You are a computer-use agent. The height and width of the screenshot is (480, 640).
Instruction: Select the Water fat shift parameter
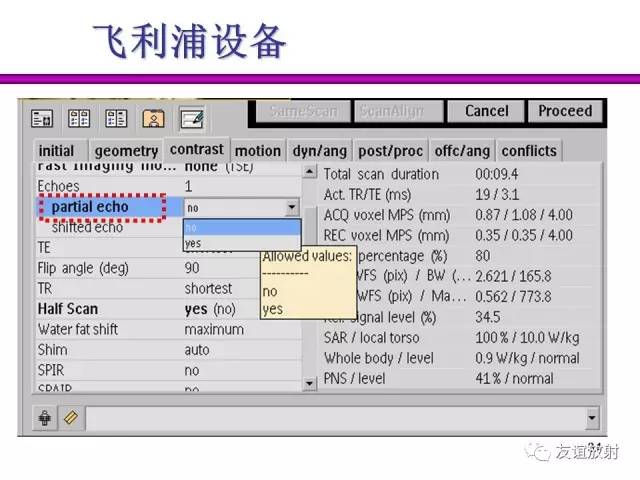(78, 329)
